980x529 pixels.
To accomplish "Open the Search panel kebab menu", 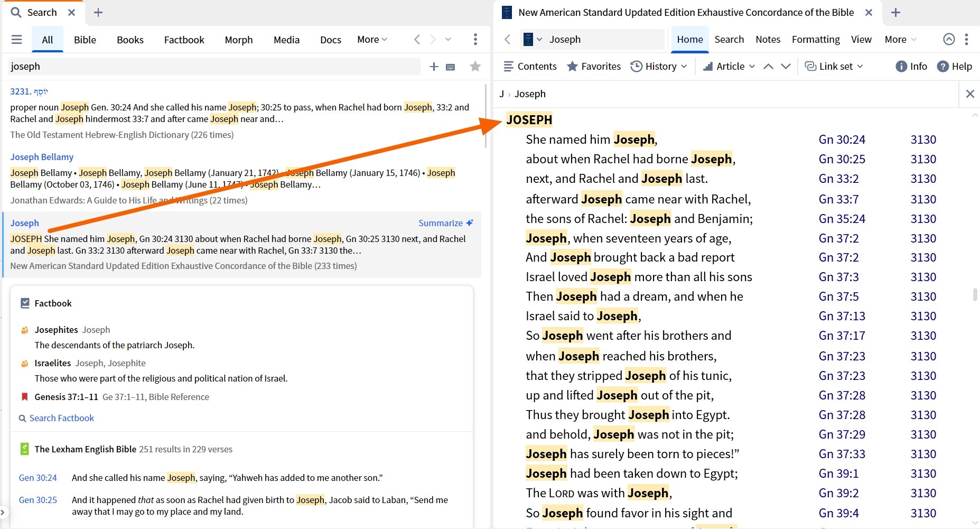I will click(475, 40).
